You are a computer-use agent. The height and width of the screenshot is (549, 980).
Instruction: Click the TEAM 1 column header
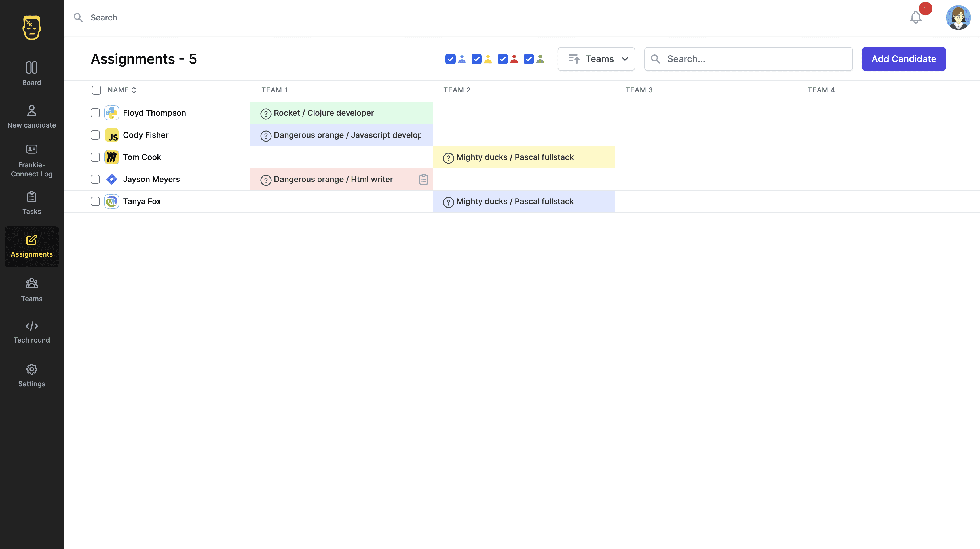pyautogui.click(x=274, y=90)
